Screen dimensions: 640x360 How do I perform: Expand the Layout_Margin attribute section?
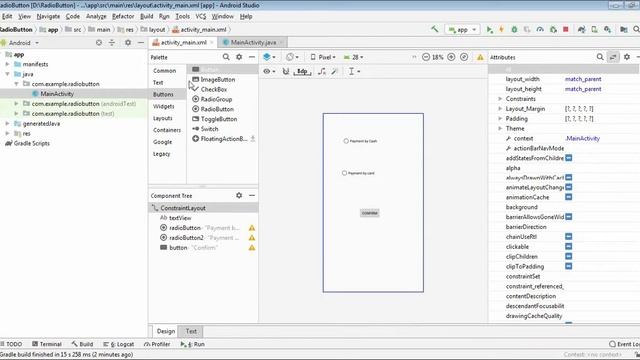click(x=500, y=109)
